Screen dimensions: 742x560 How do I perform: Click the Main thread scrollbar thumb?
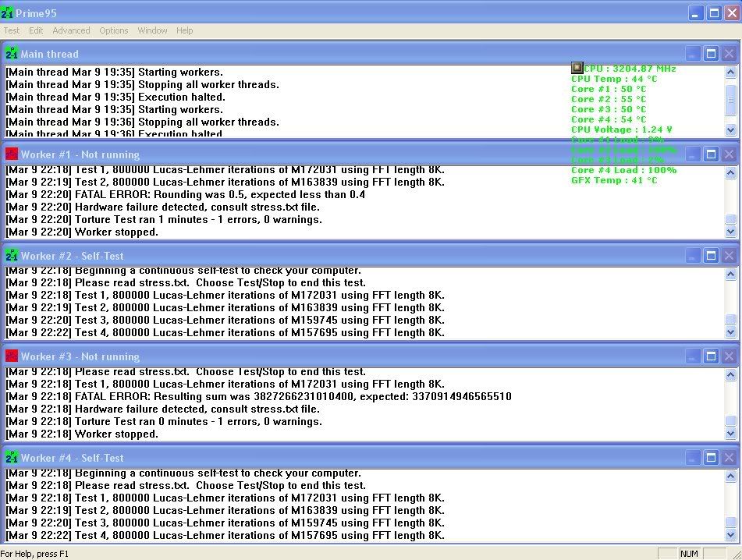tap(730, 100)
